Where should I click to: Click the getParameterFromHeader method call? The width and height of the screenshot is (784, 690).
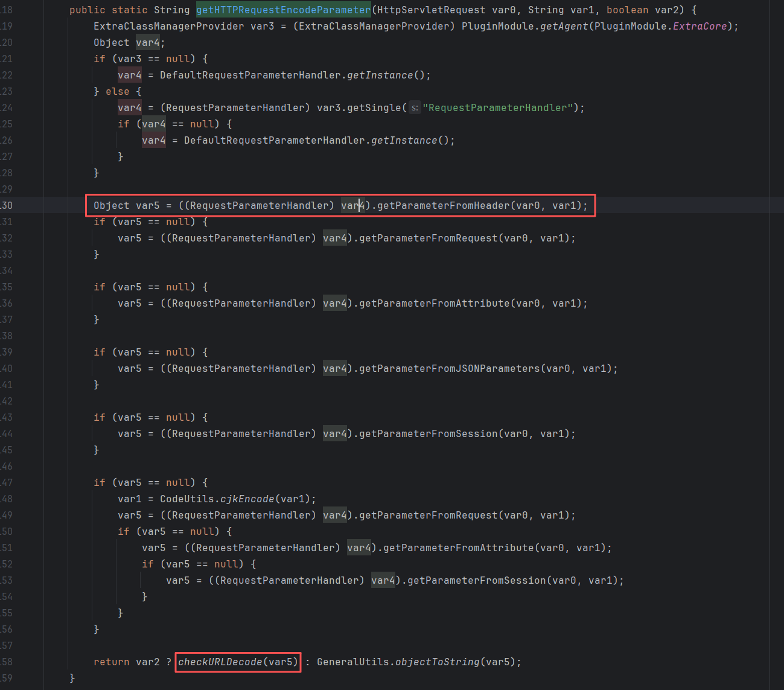coord(443,206)
